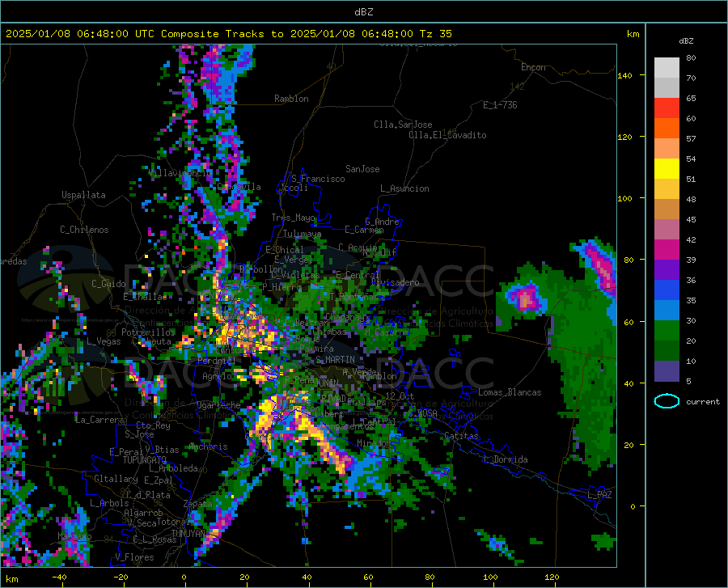Click the gold 51 dBZ legend swatch
Image resolution: width=728 pixels, height=588 pixels.
coord(667,189)
